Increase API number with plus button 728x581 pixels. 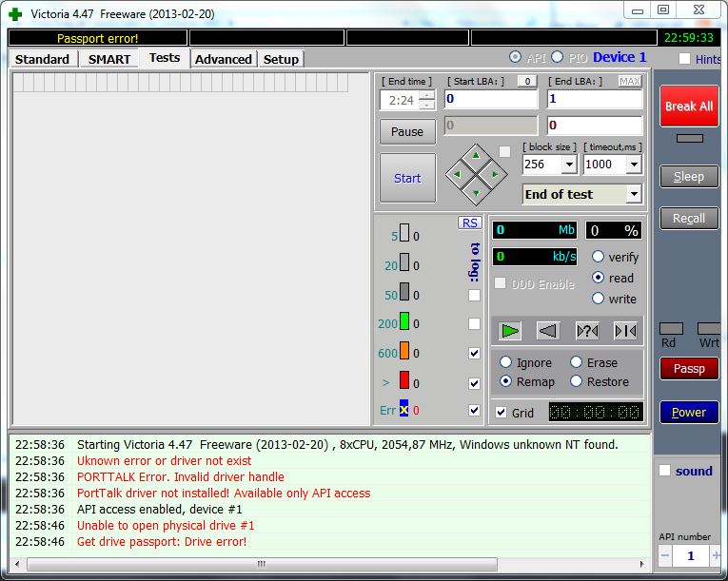716,555
